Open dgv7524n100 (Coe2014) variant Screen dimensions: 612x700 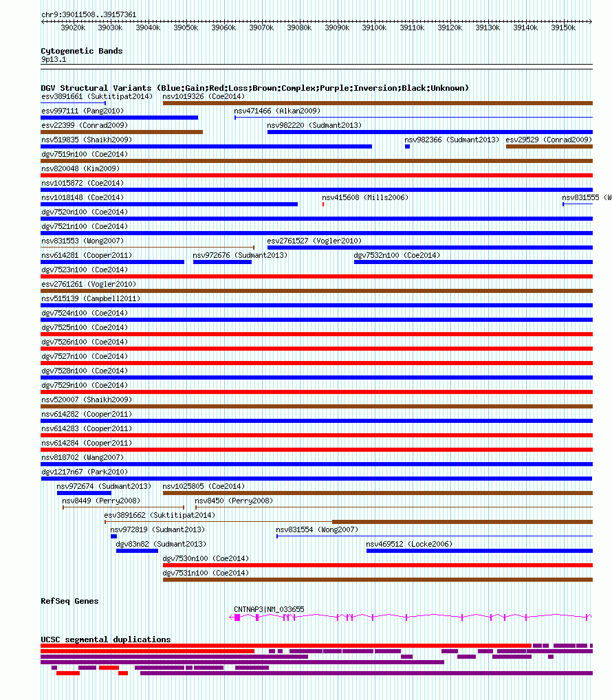[x=85, y=313]
